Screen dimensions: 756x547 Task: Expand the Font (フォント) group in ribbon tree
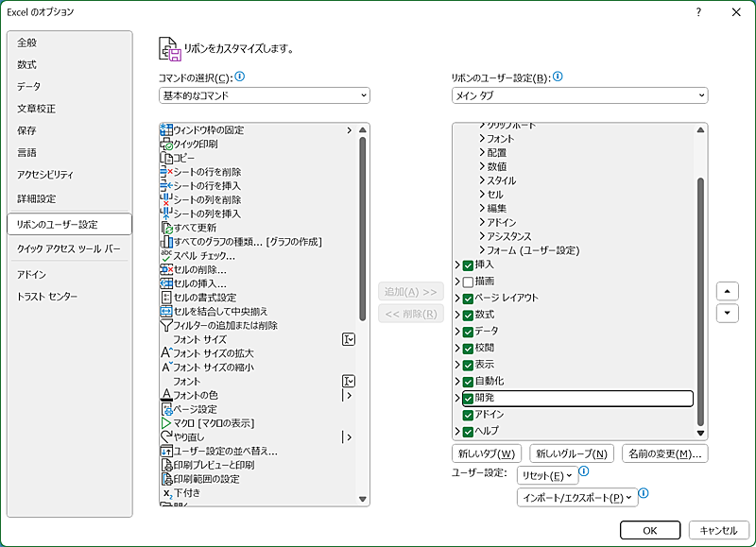[x=482, y=139]
